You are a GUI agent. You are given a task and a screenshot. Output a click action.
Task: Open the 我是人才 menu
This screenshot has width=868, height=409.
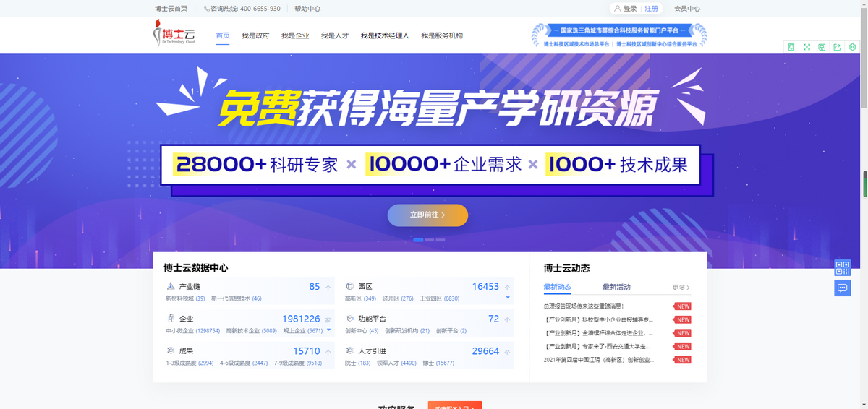(x=335, y=35)
